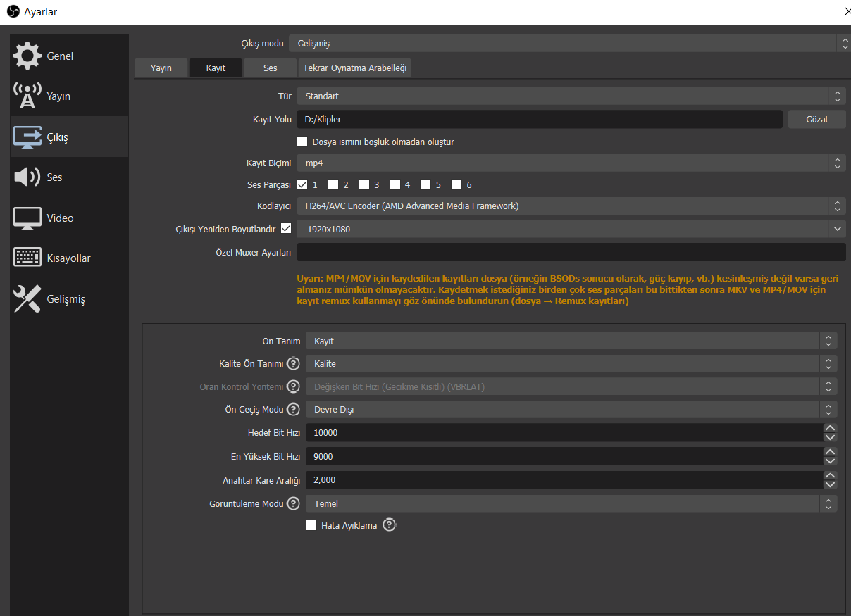The height and width of the screenshot is (616, 851).
Task: Show help for Ön Geçiş Modu
Action: (x=294, y=409)
